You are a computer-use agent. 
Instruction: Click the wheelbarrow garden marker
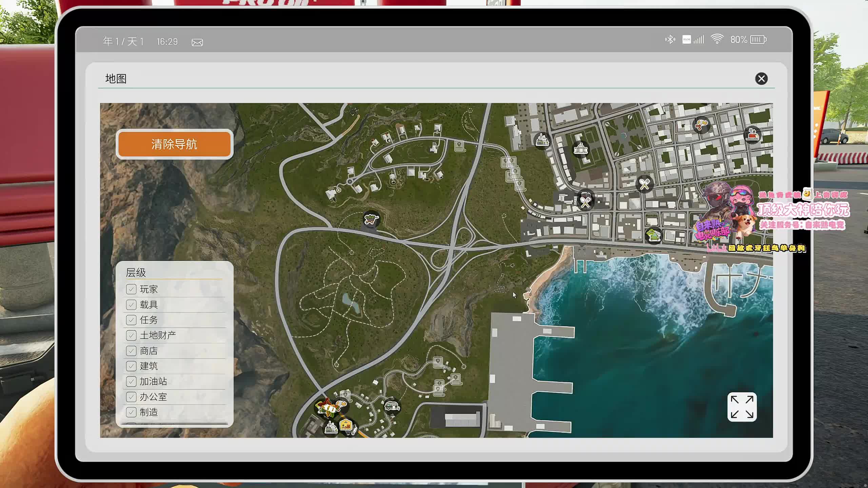click(x=371, y=219)
